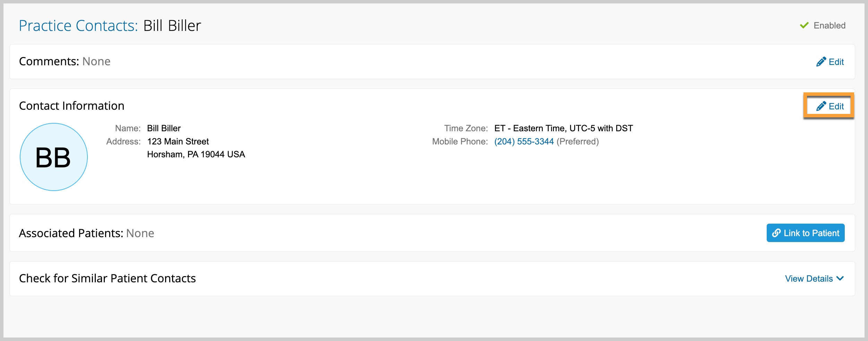Click the green Enabled checkmark icon
Viewport: 868px width, 341px height.
(804, 25)
